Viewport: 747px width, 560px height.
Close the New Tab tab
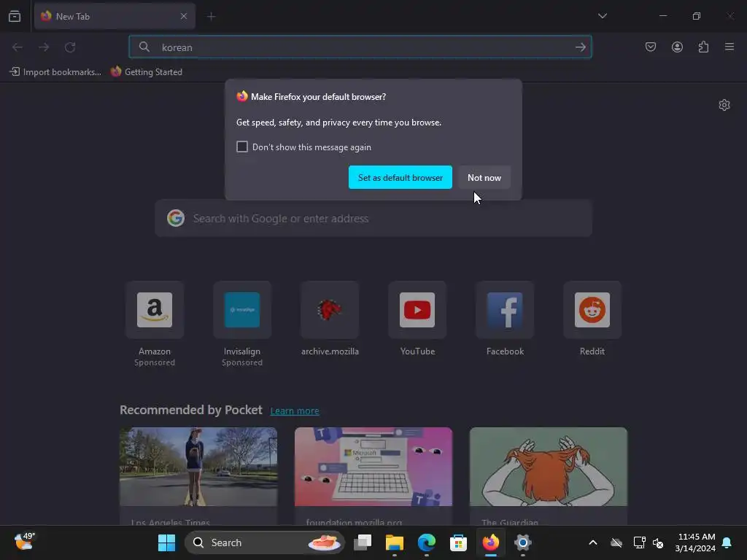pyautogui.click(x=184, y=16)
